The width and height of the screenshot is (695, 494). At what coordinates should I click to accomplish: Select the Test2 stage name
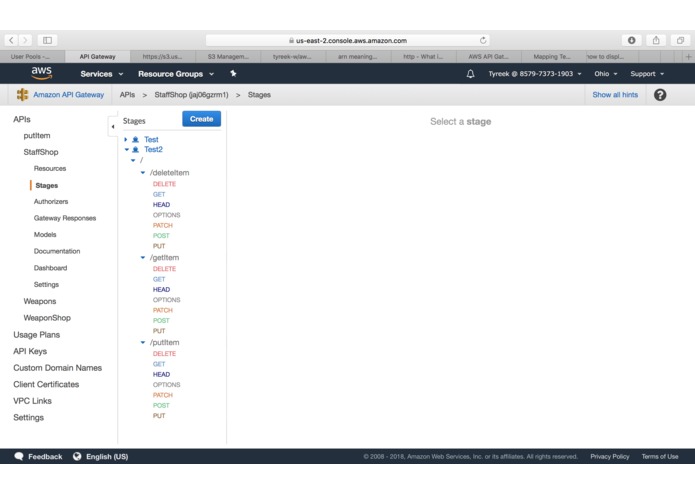pyautogui.click(x=153, y=150)
